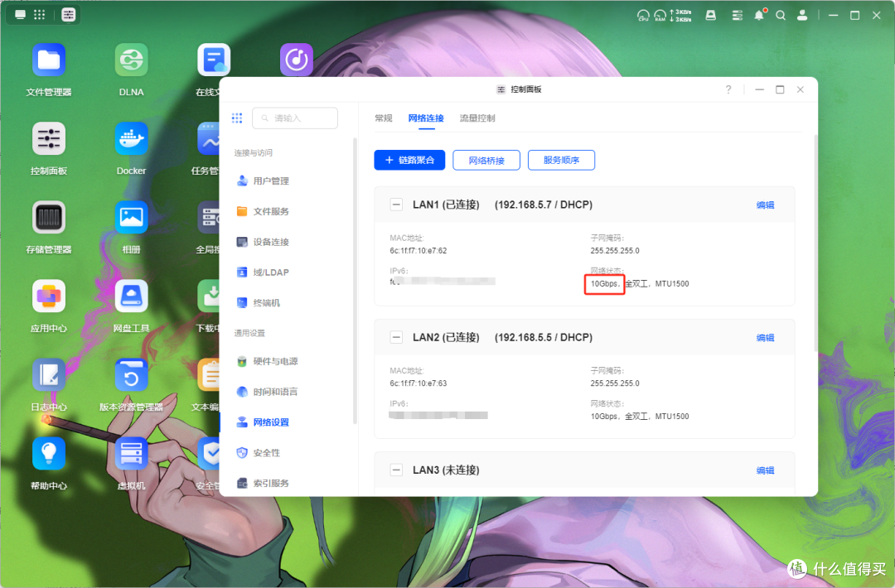This screenshot has height=588, width=895.
Task: Open the 相册 photo app
Action: [x=131, y=217]
